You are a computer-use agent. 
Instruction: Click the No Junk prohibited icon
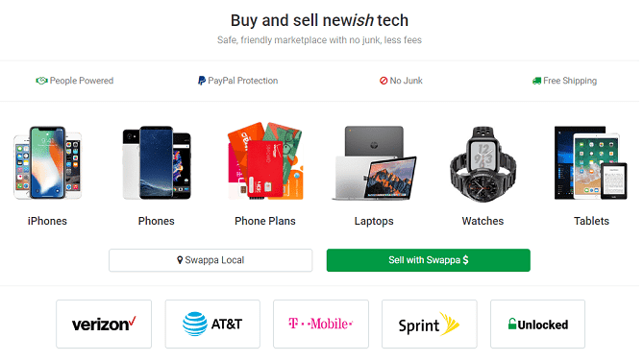pyautogui.click(x=384, y=81)
